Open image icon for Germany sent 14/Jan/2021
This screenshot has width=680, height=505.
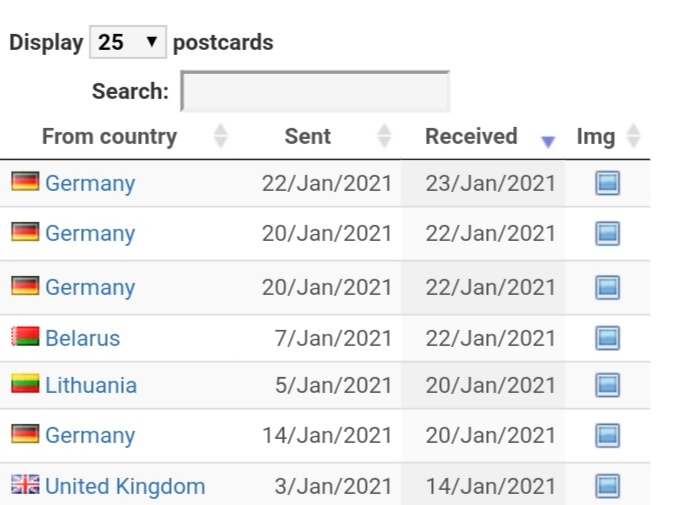tap(607, 435)
